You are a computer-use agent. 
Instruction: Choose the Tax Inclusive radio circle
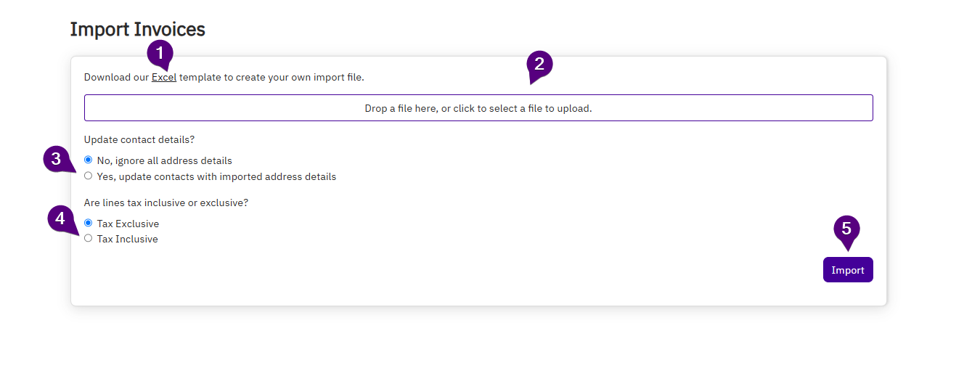(89, 238)
